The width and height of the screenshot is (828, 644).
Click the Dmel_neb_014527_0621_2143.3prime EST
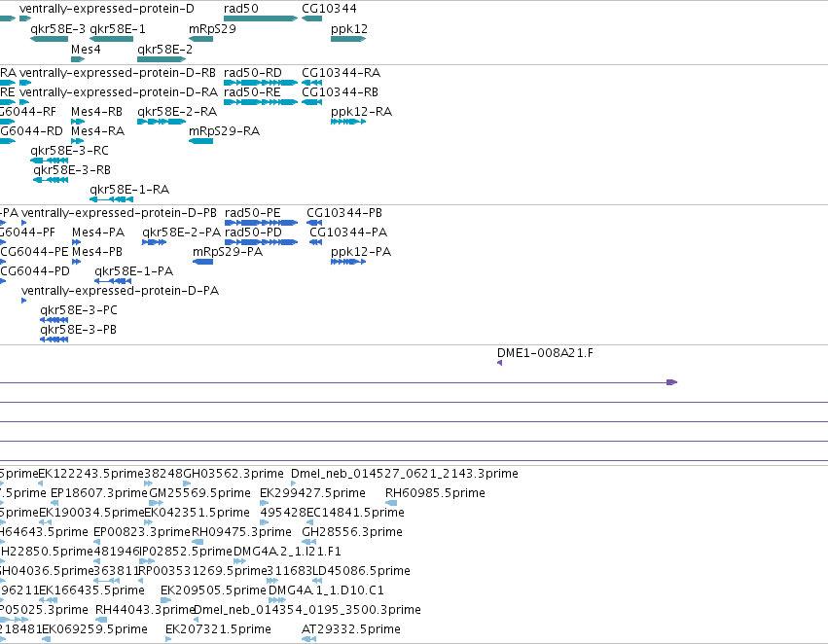point(294,483)
